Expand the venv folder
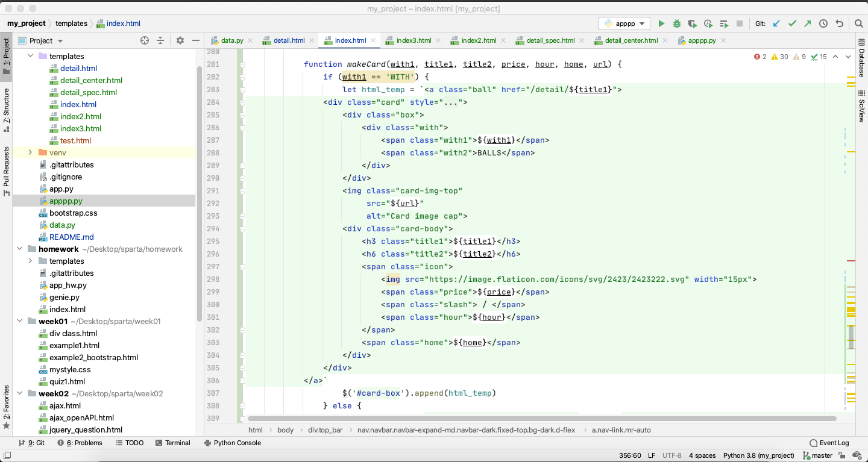Image resolution: width=868 pixels, height=462 pixels. 30,152
